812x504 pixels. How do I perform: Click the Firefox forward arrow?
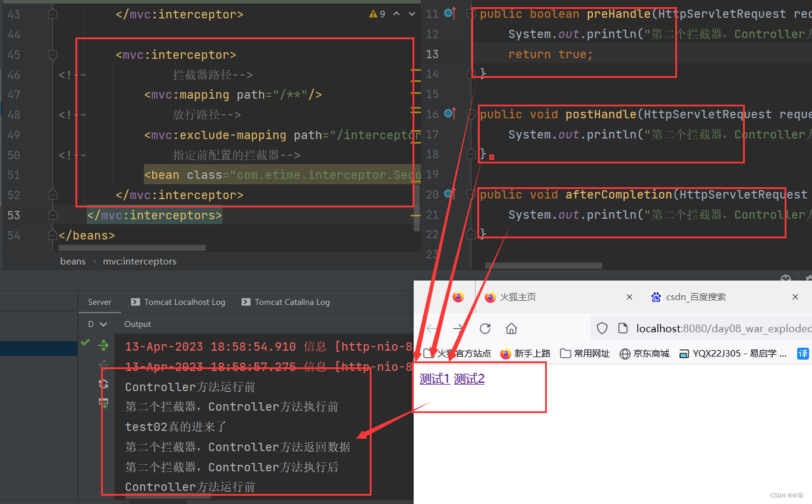pos(458,329)
